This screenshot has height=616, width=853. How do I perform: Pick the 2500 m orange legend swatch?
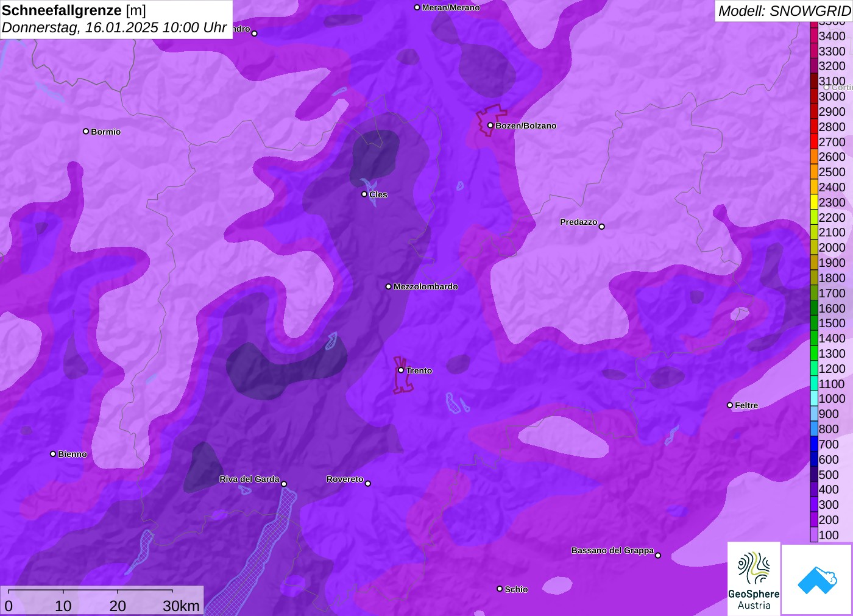[x=814, y=172]
